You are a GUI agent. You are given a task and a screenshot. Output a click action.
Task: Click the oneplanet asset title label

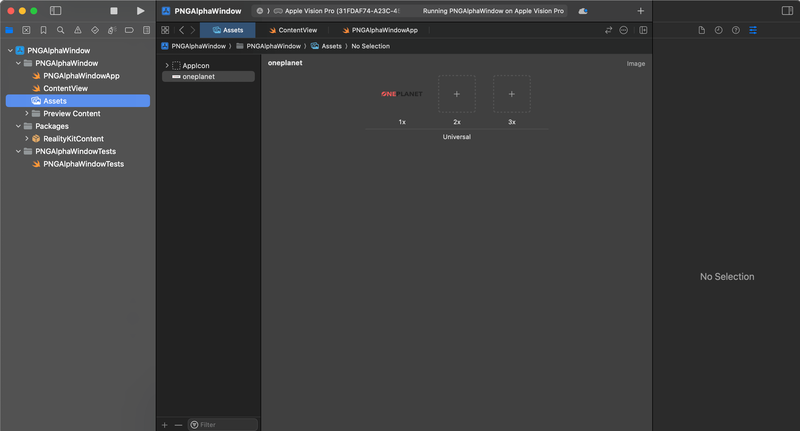(x=285, y=63)
